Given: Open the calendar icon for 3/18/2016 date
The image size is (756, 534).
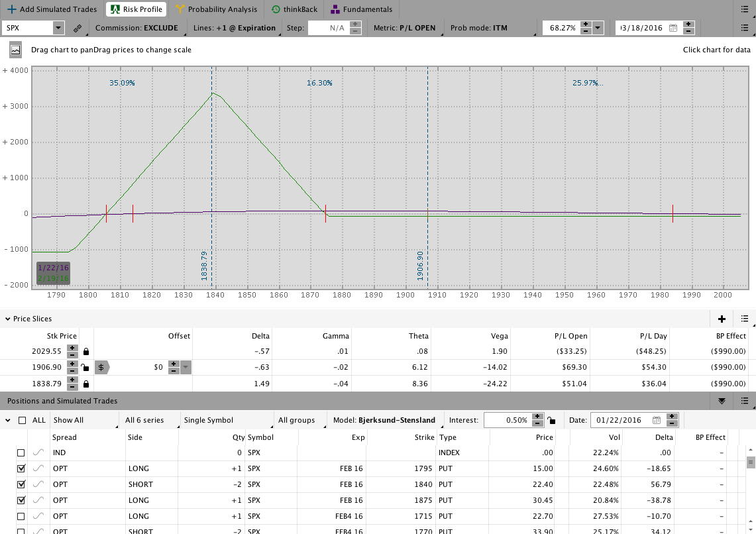Looking at the screenshot, I should click(674, 28).
